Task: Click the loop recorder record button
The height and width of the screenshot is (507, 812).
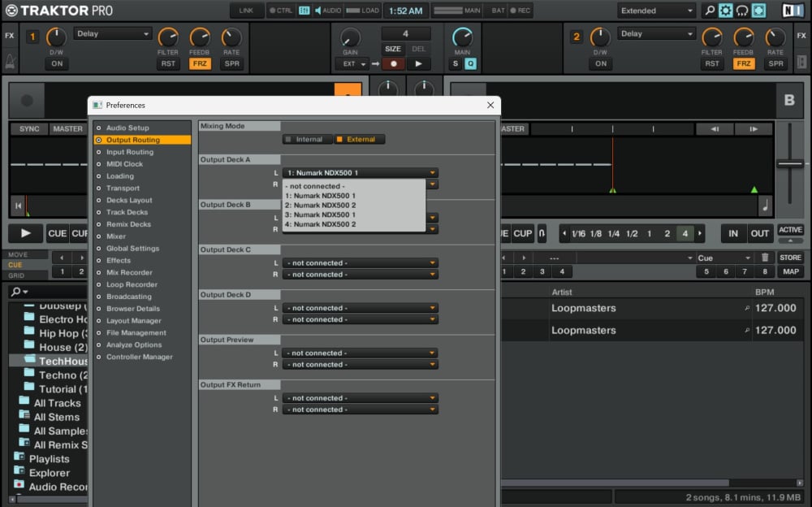Action: [x=394, y=63]
